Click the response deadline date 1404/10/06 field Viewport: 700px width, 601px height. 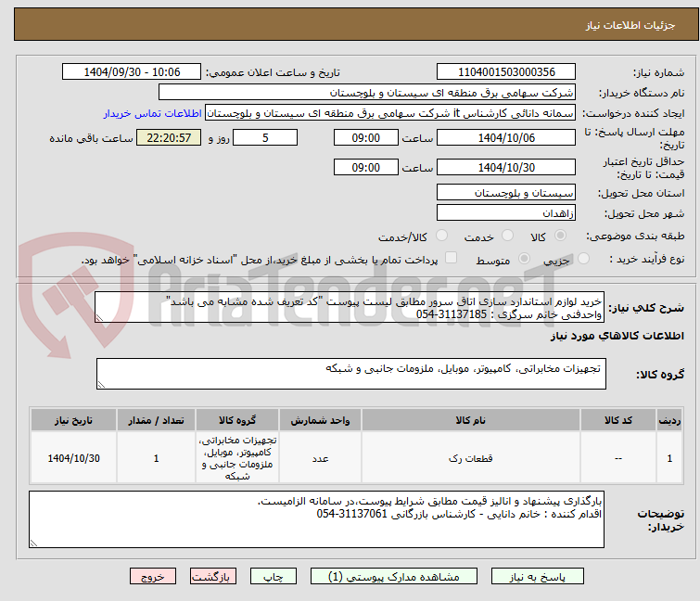point(506,137)
